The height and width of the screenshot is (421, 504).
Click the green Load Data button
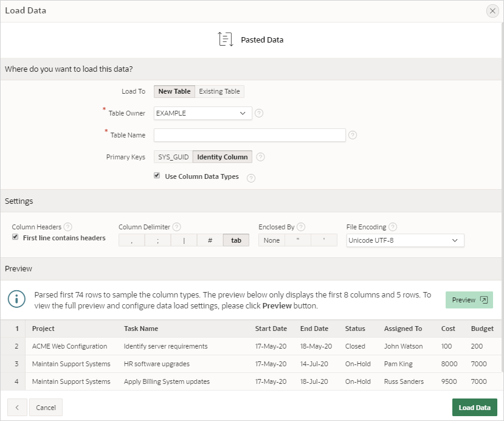coord(474,408)
